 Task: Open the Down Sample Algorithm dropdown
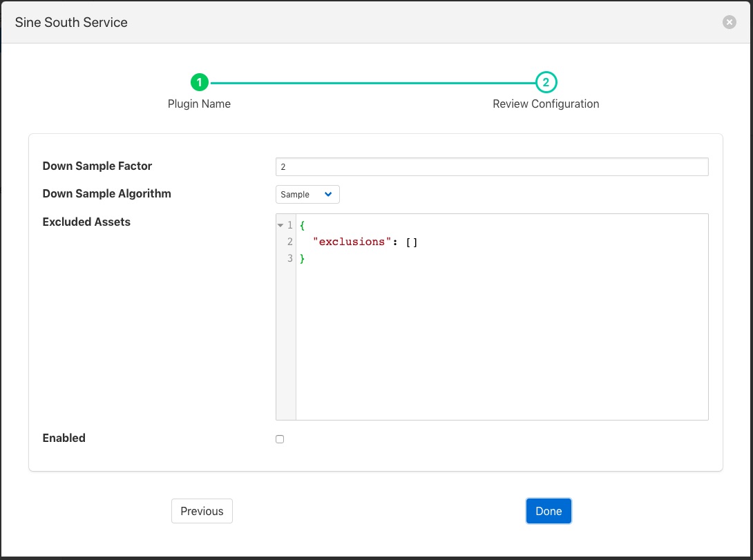coord(307,195)
